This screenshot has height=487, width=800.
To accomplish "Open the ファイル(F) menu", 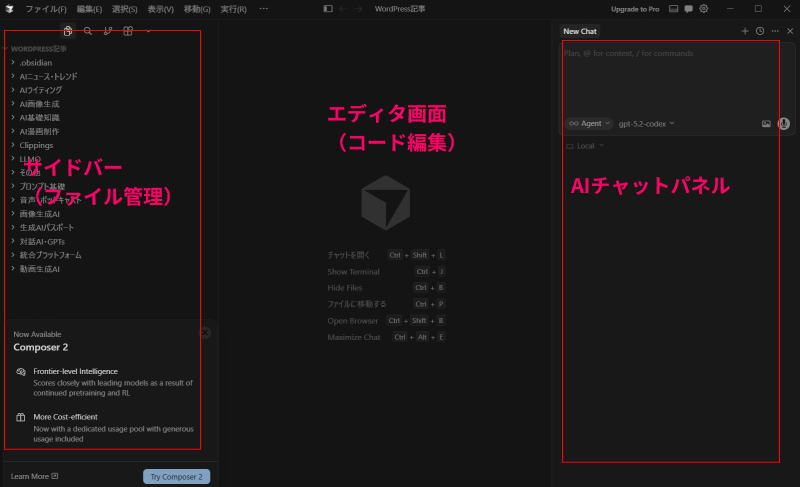I will tap(46, 9).
